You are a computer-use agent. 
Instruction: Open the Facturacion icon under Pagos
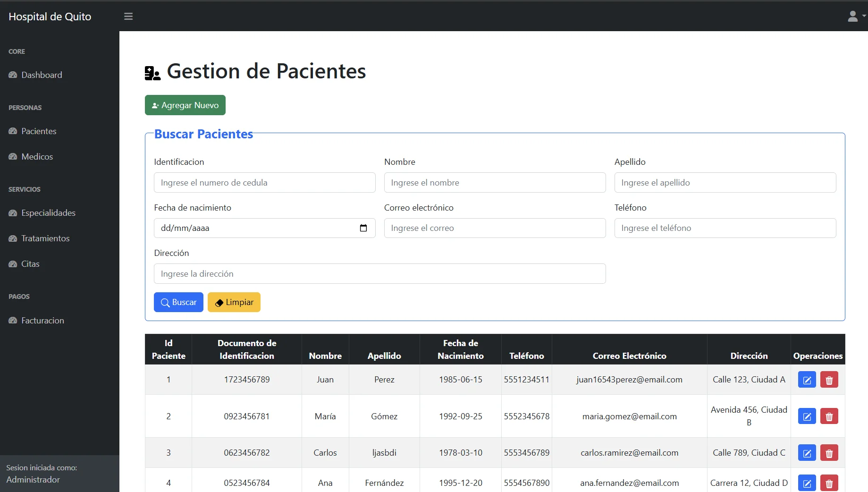[13, 320]
